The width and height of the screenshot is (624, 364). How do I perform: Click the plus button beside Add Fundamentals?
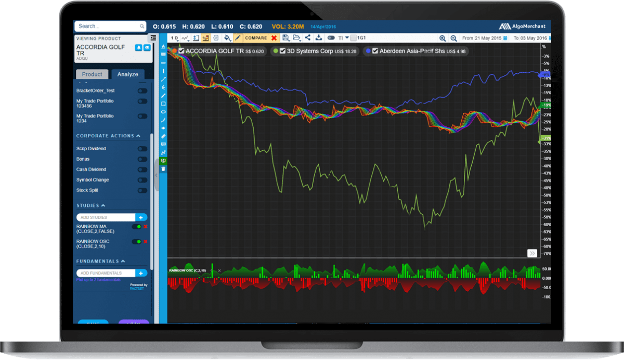141,273
